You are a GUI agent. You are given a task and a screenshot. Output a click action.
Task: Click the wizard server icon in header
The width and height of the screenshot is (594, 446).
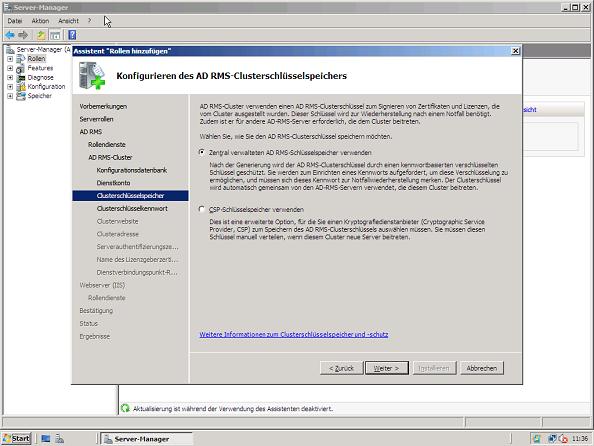[92, 76]
